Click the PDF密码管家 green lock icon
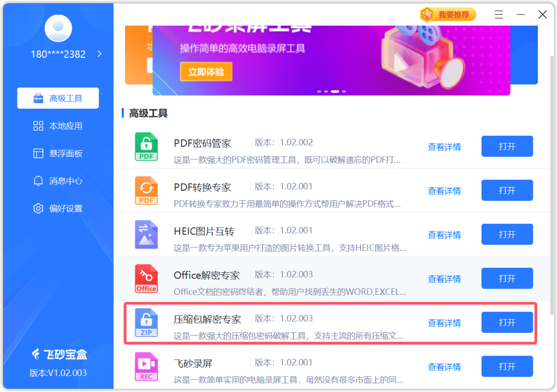The height and width of the screenshot is (392, 557). click(146, 146)
